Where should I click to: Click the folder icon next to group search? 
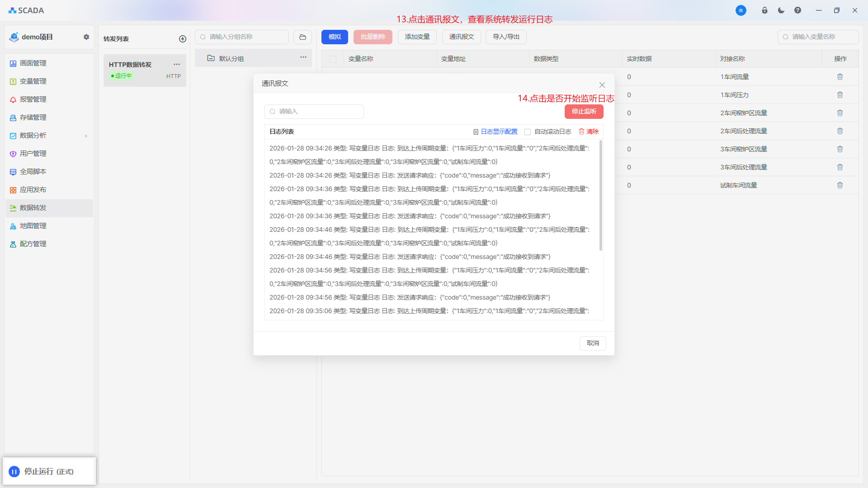302,37
